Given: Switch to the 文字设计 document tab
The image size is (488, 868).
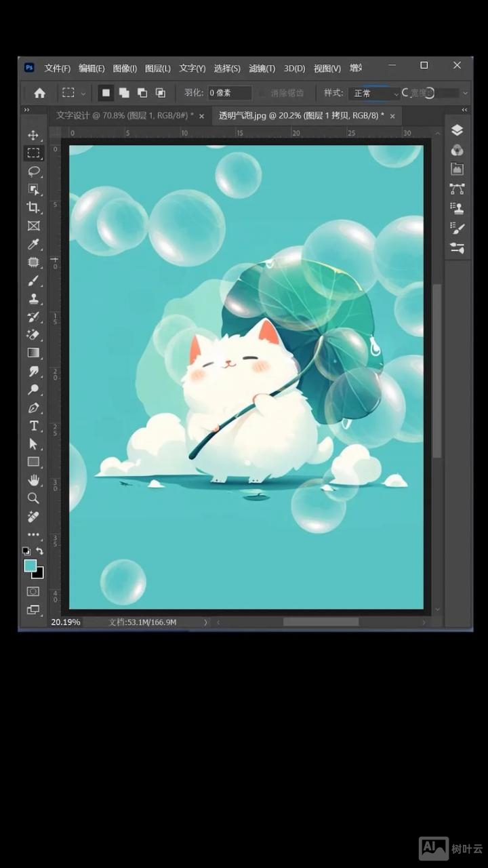Looking at the screenshot, I should (124, 116).
